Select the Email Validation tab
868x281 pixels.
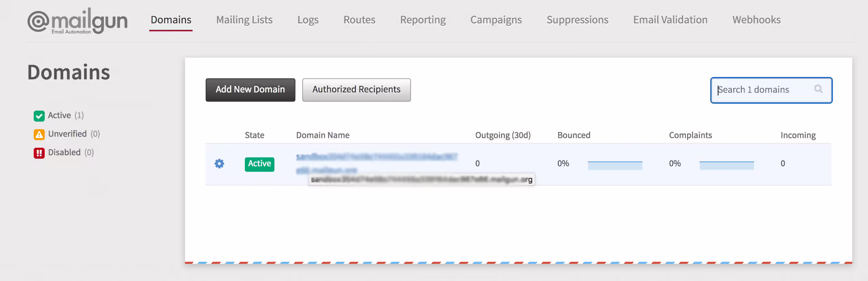[670, 20]
